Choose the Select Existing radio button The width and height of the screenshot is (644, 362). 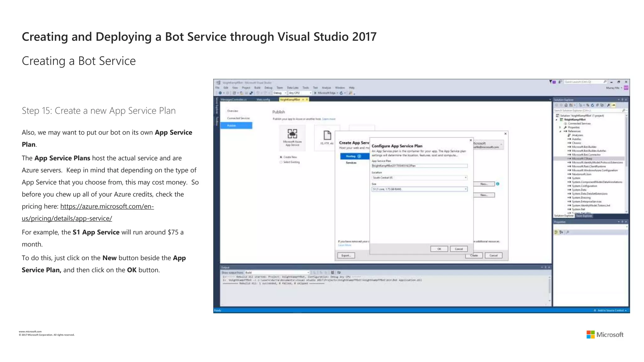click(x=281, y=162)
